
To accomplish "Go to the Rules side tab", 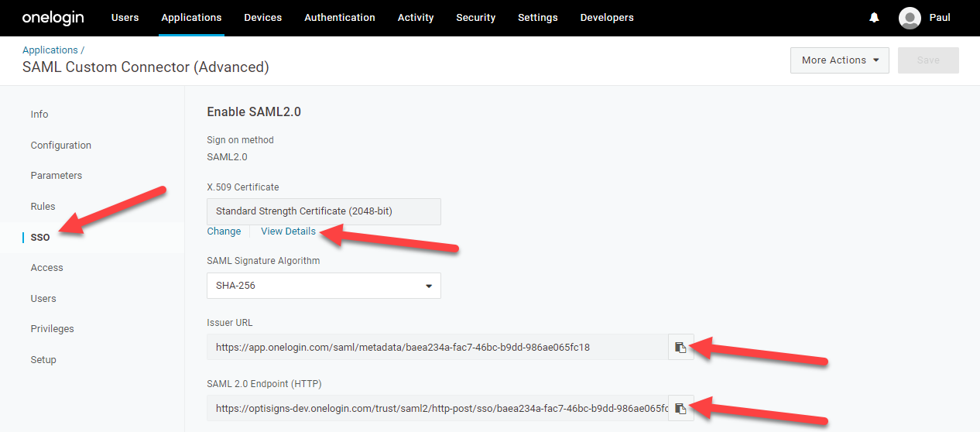I will (x=43, y=207).
